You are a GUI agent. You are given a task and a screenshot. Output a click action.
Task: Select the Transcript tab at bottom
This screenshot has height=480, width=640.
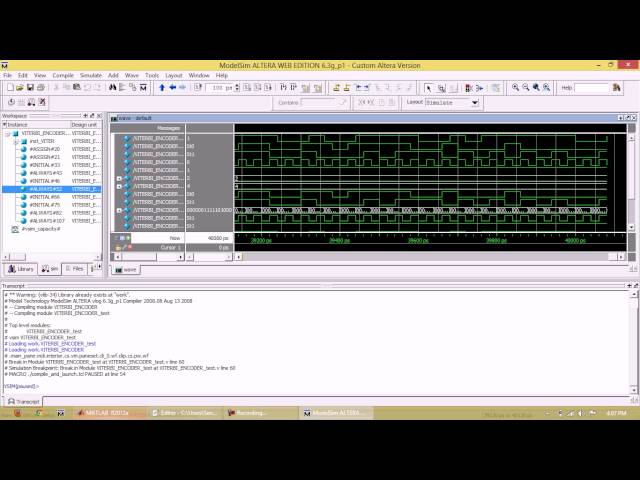(24, 402)
